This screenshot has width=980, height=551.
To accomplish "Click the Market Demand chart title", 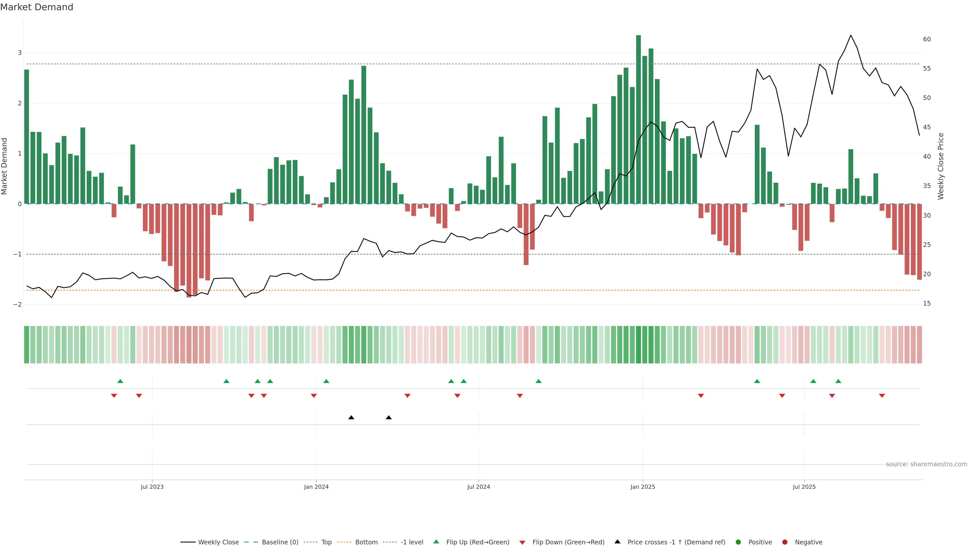I will point(36,7).
